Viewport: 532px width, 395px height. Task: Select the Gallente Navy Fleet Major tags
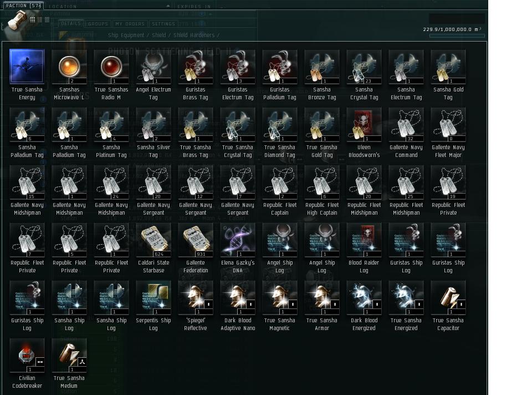448,124
